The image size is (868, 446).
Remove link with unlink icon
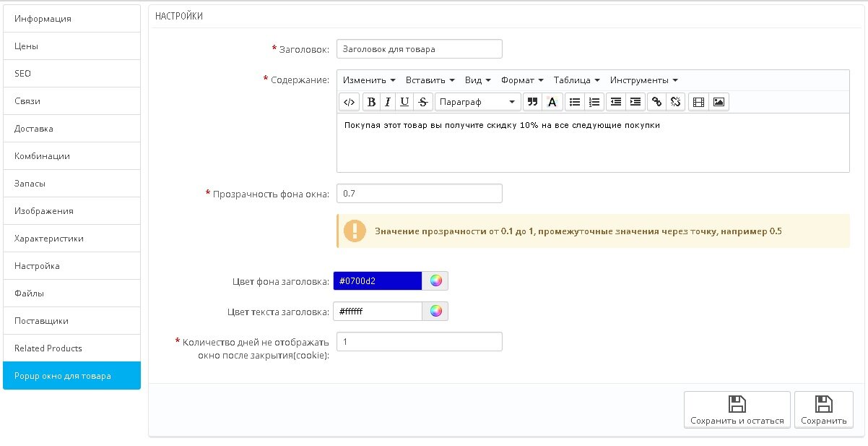[x=675, y=102]
